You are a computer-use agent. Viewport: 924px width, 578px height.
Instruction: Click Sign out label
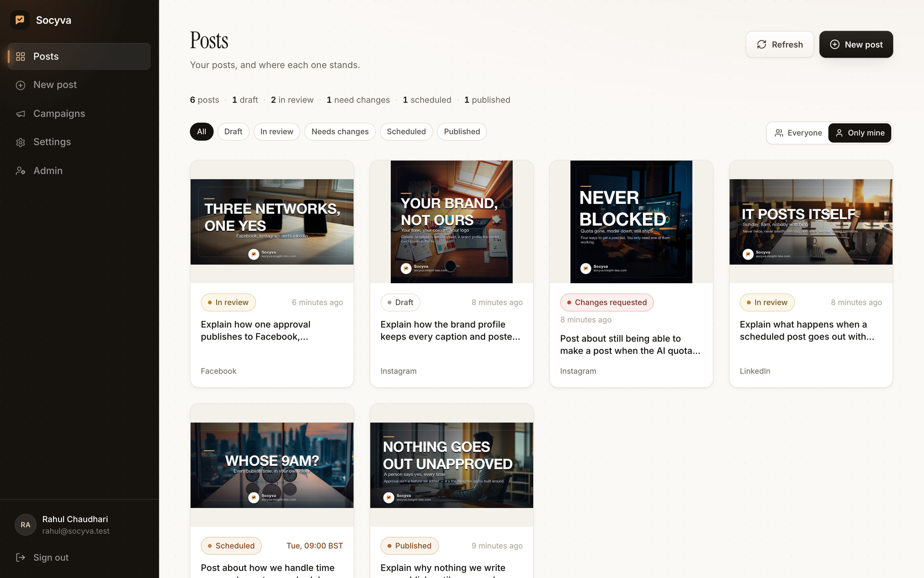51,558
